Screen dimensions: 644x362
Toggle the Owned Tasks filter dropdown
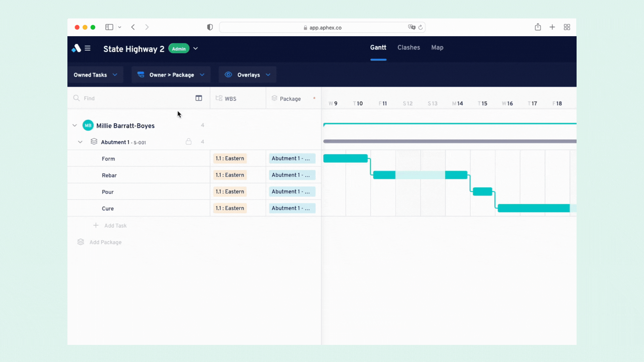click(x=95, y=75)
